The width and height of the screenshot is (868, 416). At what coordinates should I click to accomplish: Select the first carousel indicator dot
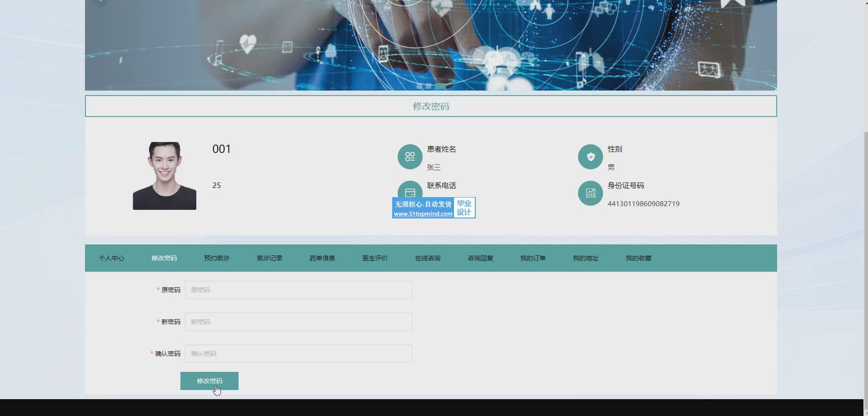click(x=419, y=86)
